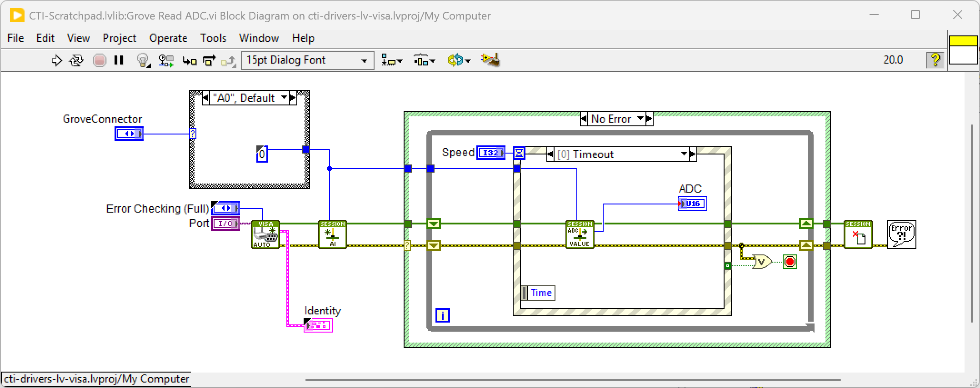Click the horizontal scrollbar at bottom

573,380
